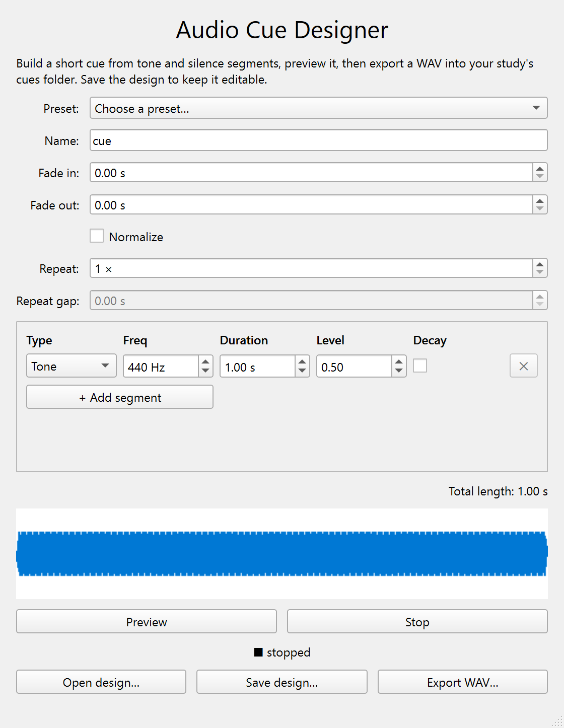This screenshot has width=564, height=728.
Task: Increase Fade in value with up arrow
Action: pyautogui.click(x=540, y=168)
